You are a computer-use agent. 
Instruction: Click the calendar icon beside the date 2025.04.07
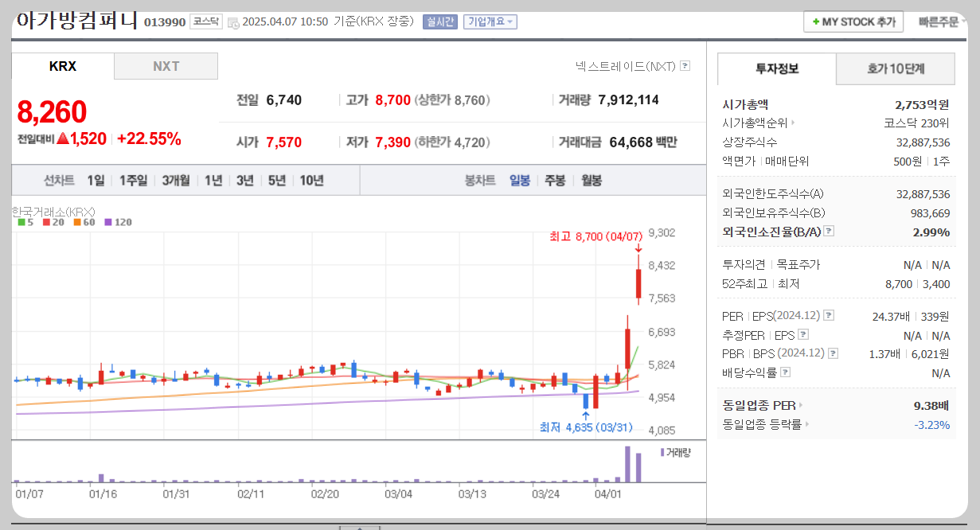[232, 22]
